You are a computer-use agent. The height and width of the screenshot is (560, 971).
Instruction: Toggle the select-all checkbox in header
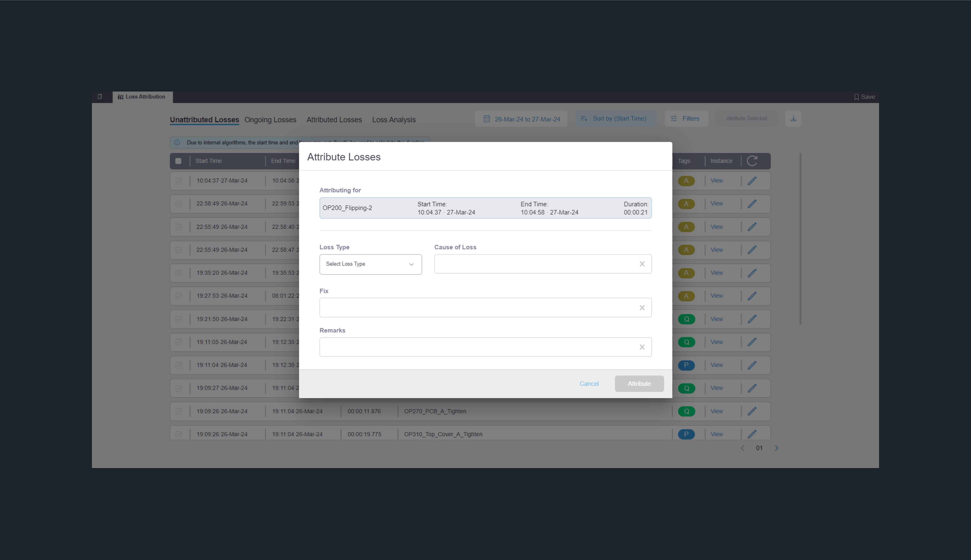[x=178, y=161]
